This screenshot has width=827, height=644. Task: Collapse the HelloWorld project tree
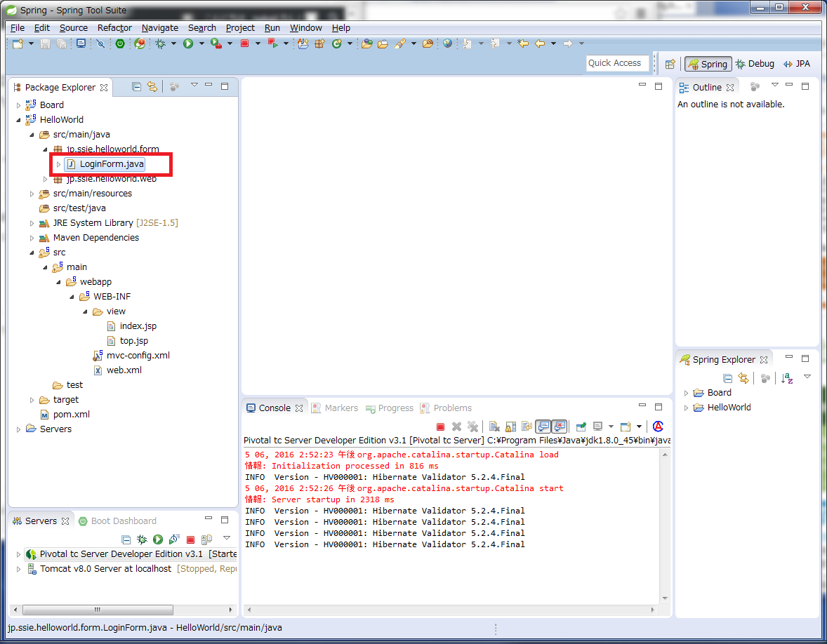(19, 120)
